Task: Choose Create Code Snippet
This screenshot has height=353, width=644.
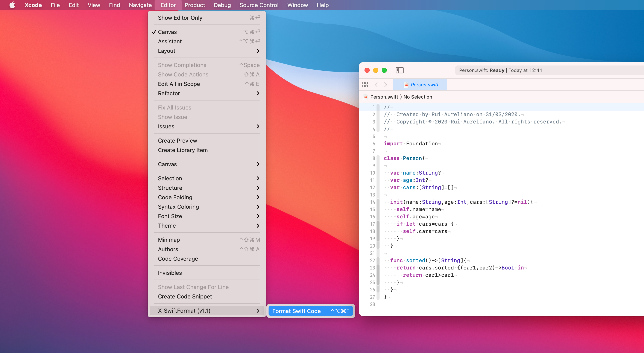Action: pos(185,297)
